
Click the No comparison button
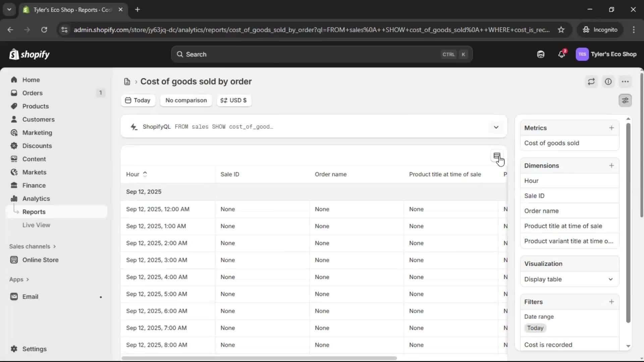(186, 100)
